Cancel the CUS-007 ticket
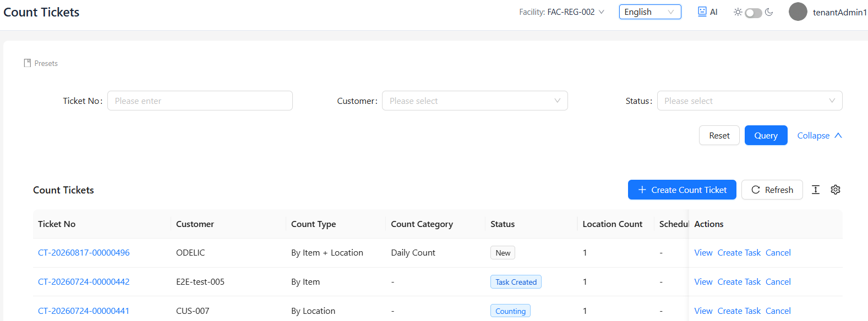868x321 pixels. 778,311
